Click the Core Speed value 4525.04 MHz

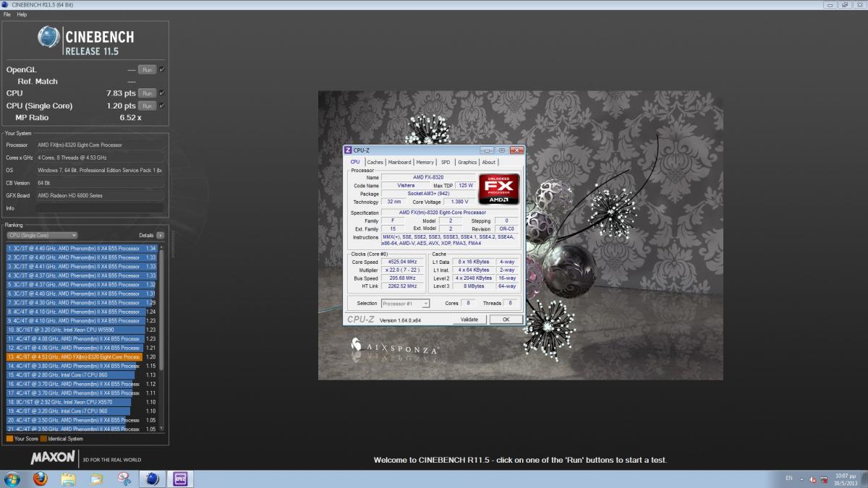pyautogui.click(x=404, y=262)
